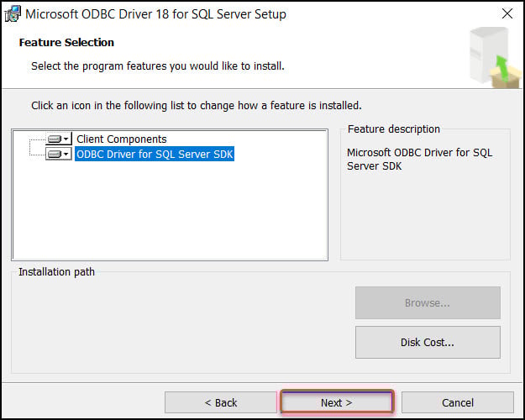
Task: Go back with the < Back button
Action: [x=221, y=402]
